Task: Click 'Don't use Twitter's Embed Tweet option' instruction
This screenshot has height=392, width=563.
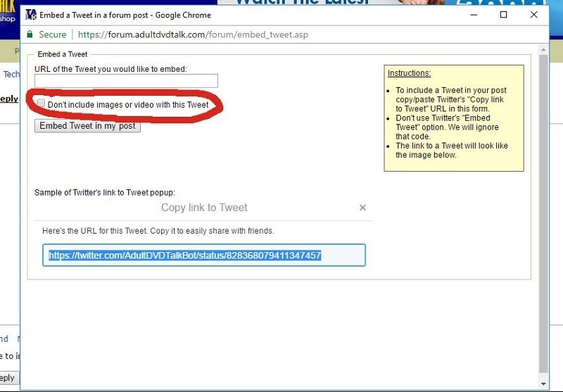Action: (447, 127)
